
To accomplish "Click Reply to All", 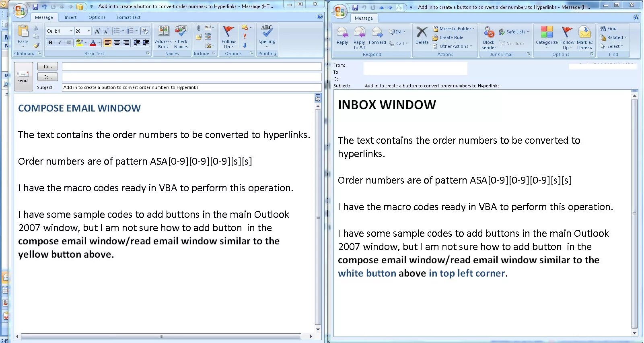I will [359, 38].
